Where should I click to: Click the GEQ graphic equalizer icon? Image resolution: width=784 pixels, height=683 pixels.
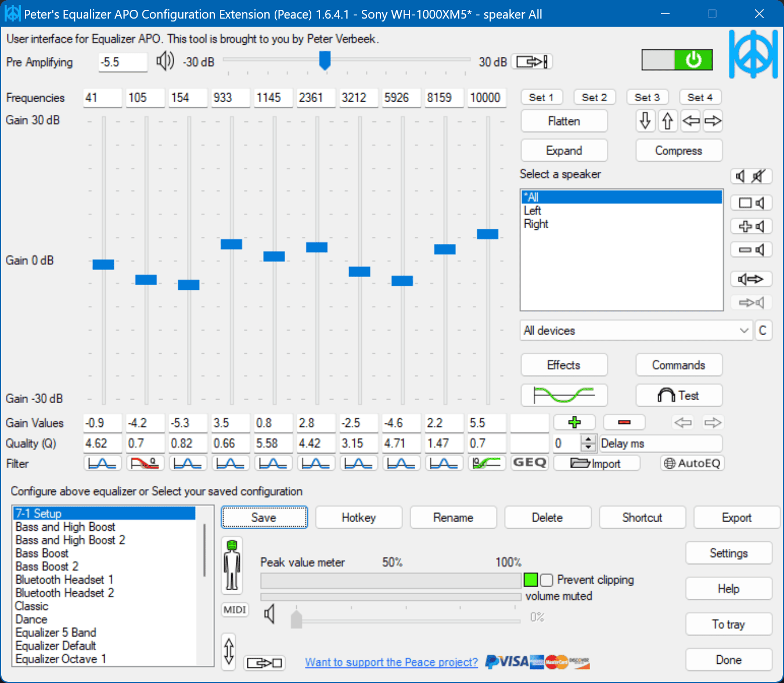(x=530, y=463)
